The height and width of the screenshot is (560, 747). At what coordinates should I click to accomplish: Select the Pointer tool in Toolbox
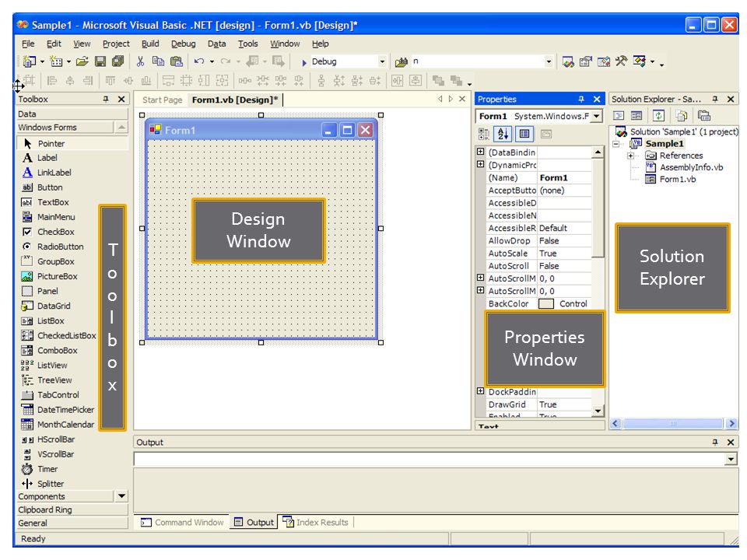[72, 143]
